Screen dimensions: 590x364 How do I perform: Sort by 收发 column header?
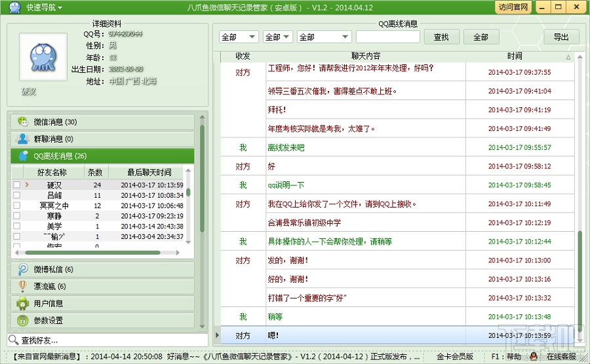243,56
